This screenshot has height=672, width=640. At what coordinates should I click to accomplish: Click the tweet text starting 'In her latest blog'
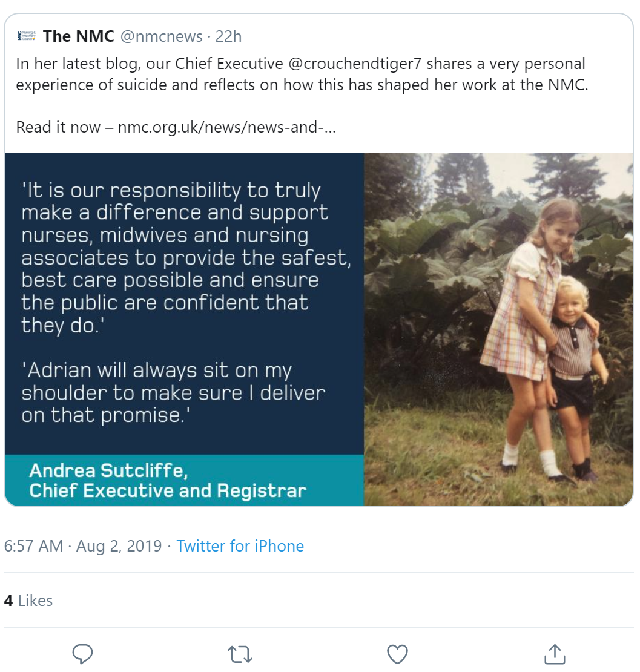pyautogui.click(x=182, y=74)
